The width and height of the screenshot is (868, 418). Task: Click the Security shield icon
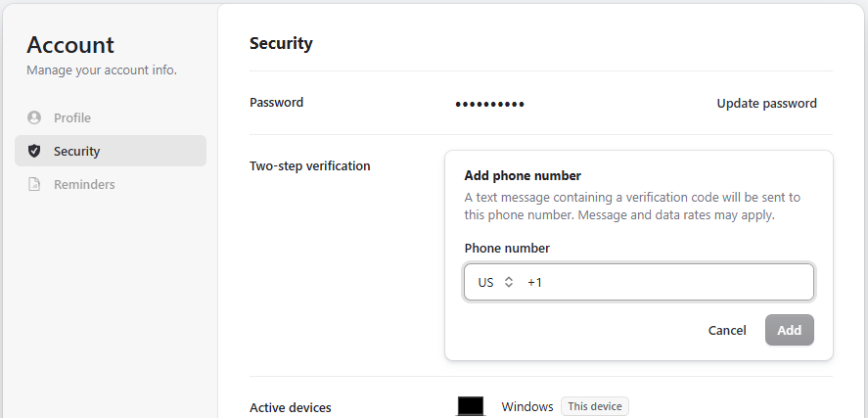[x=34, y=151]
